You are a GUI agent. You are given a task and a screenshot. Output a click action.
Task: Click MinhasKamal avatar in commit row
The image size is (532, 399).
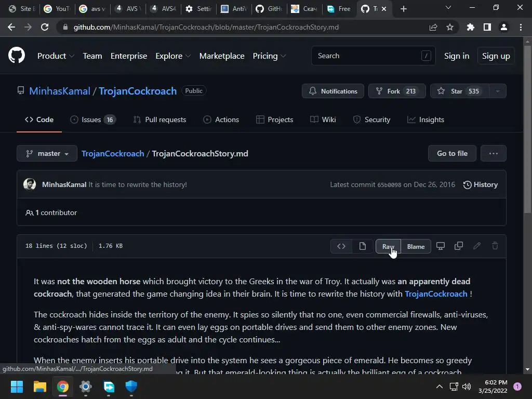coord(30,184)
